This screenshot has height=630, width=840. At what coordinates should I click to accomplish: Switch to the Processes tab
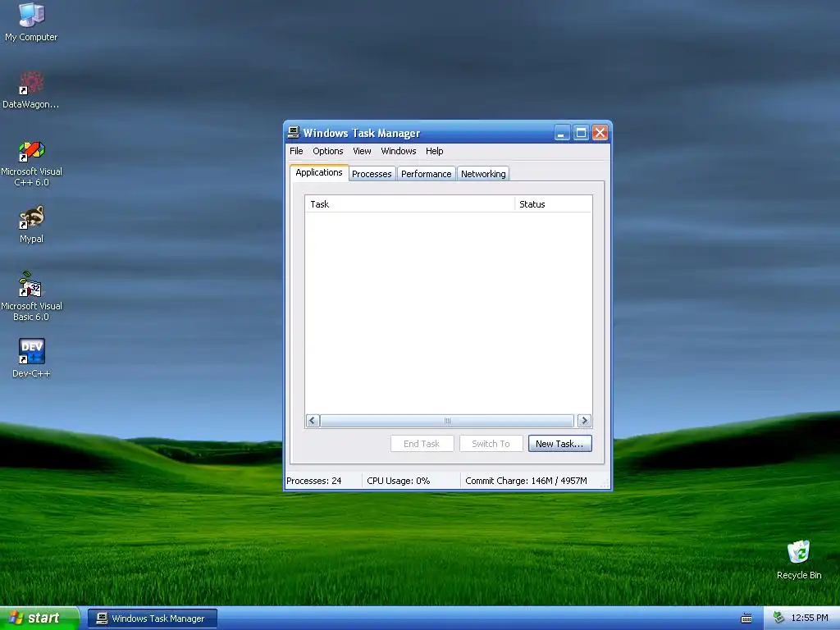coord(372,174)
